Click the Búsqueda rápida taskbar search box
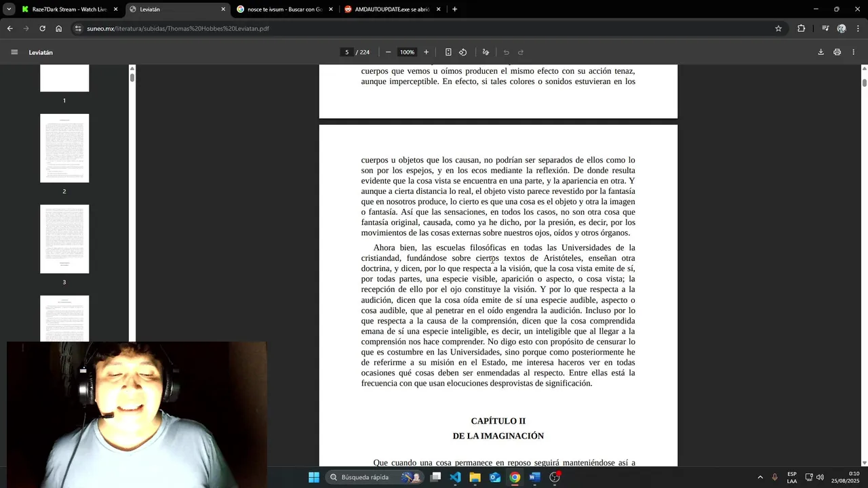 (373, 477)
